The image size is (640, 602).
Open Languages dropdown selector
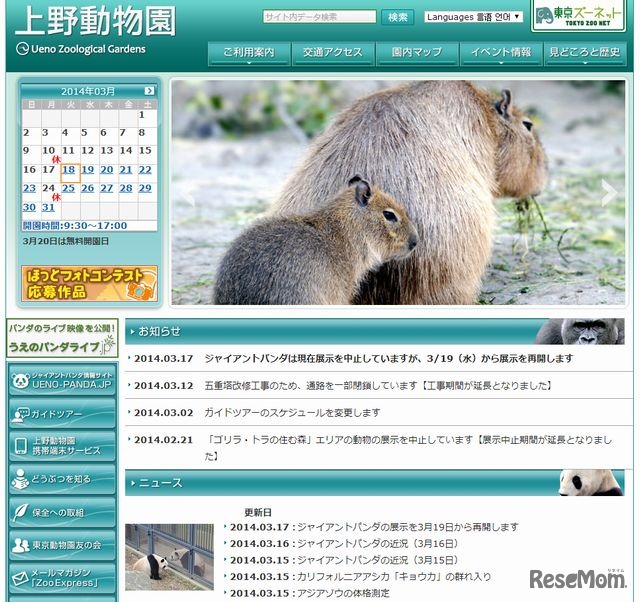(473, 17)
